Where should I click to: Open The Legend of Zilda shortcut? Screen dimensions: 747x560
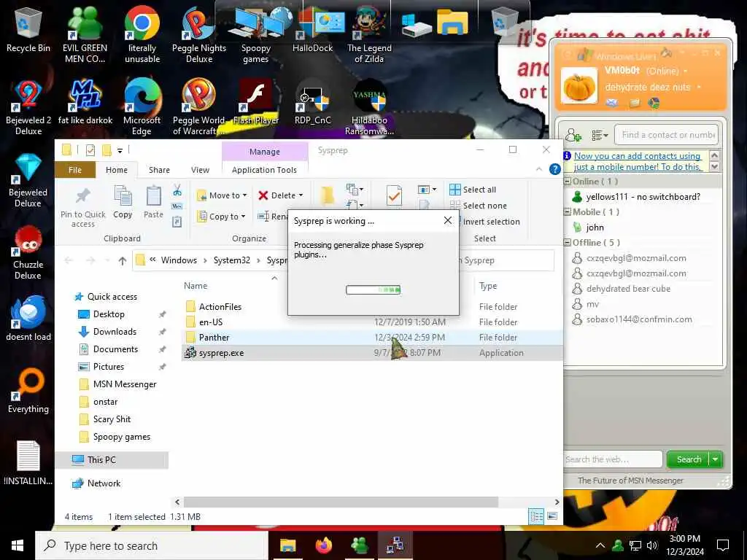point(369,36)
